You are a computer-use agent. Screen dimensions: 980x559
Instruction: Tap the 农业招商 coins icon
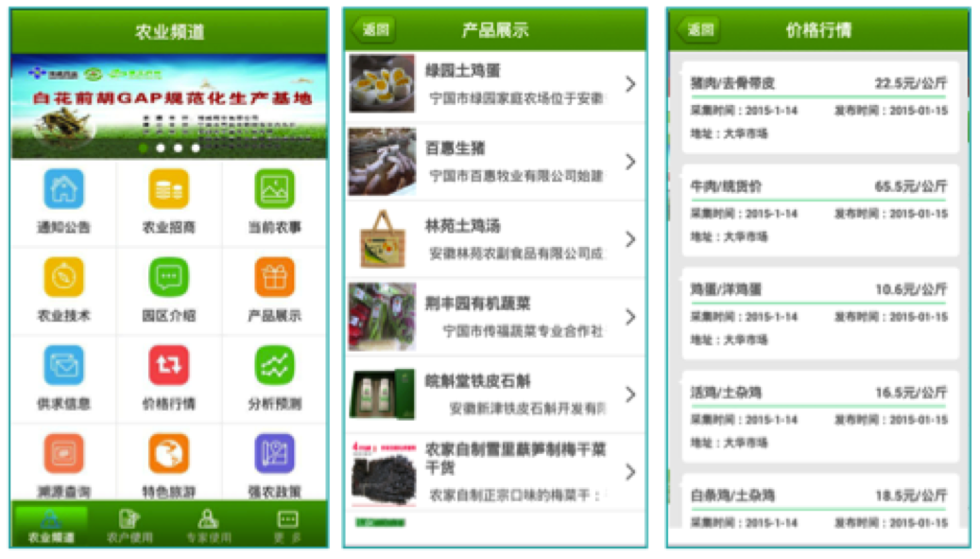coord(169,190)
